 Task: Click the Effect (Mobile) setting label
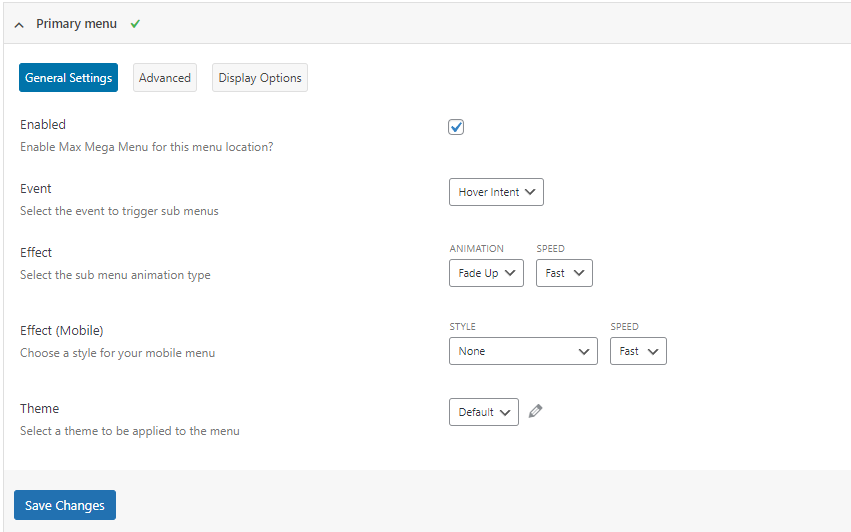point(62,331)
